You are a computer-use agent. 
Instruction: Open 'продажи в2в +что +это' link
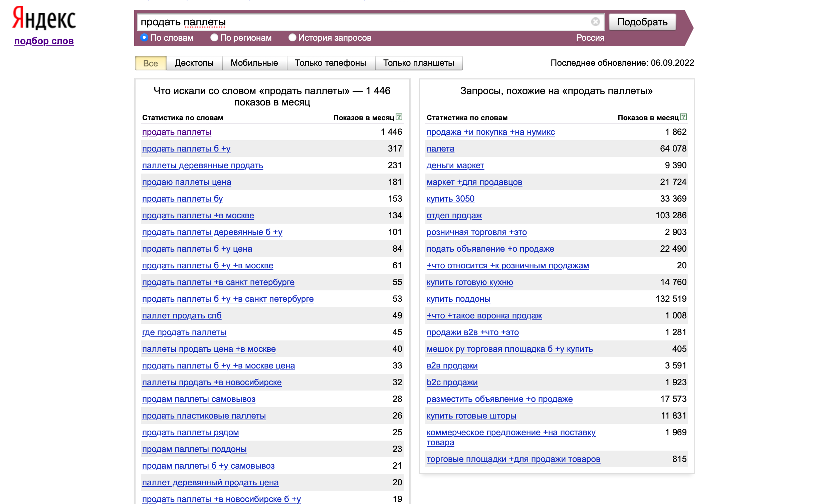tap(472, 332)
